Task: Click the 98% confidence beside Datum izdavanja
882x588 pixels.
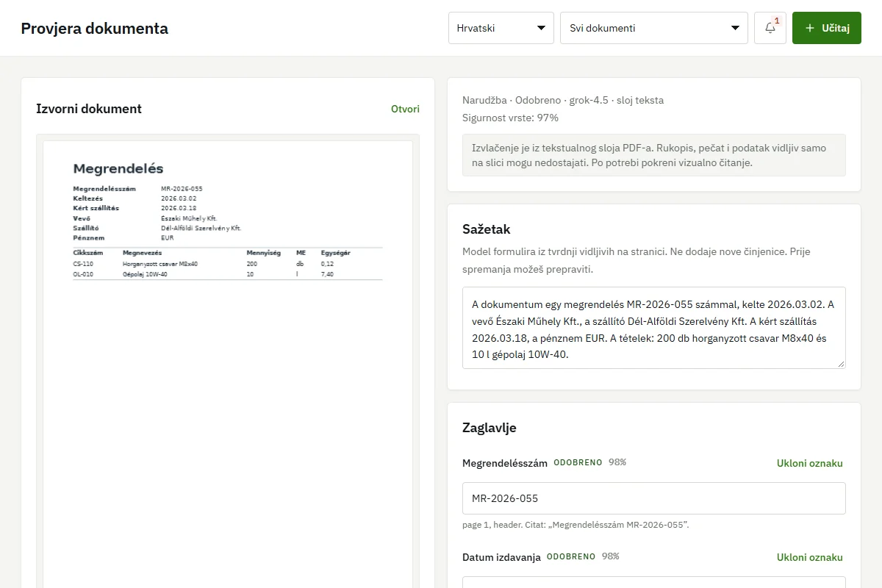Action: (x=611, y=556)
